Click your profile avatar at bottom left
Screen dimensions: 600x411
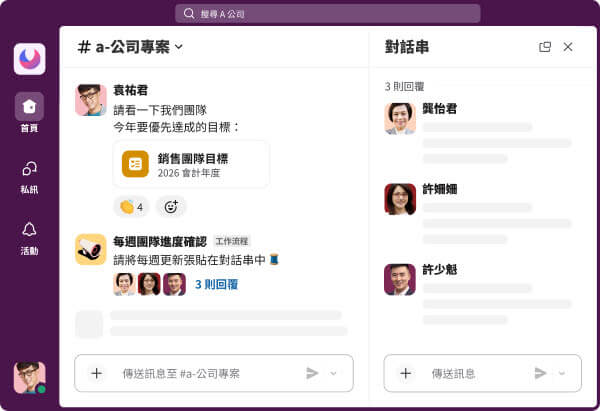click(x=29, y=377)
